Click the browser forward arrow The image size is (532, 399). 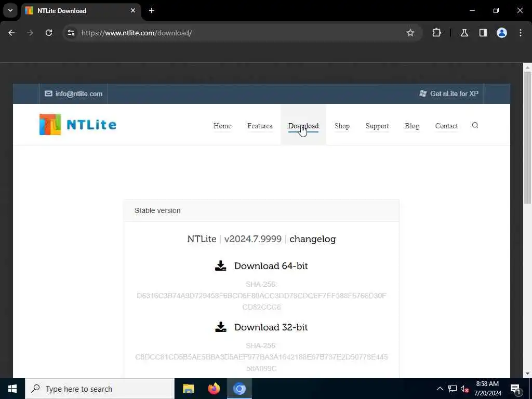tap(30, 33)
